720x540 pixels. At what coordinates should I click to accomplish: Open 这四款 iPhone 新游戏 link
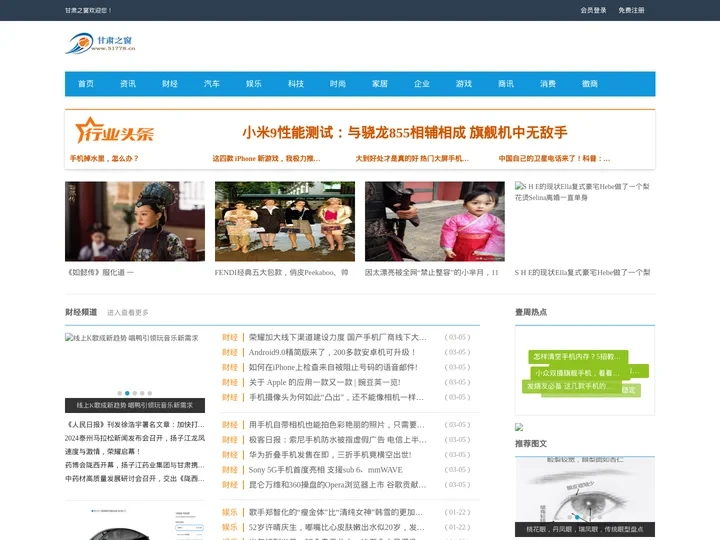(266, 158)
